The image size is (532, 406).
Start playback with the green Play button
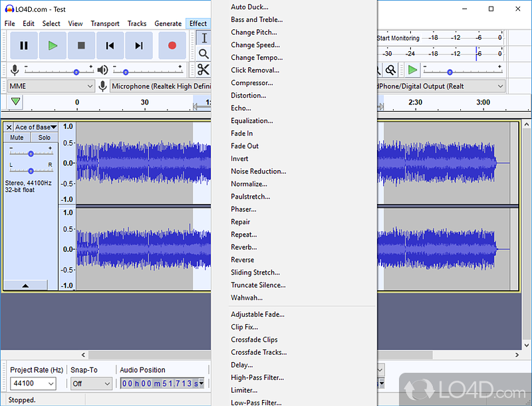(x=53, y=45)
